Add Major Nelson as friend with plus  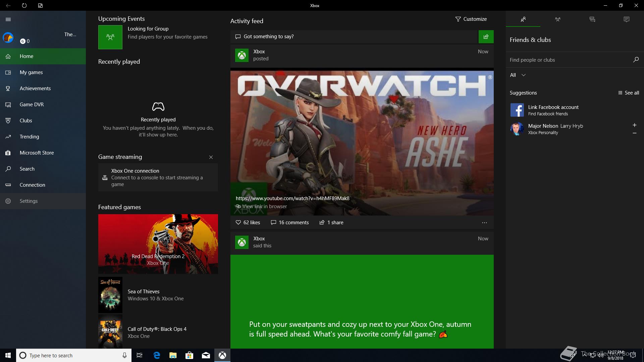click(634, 125)
